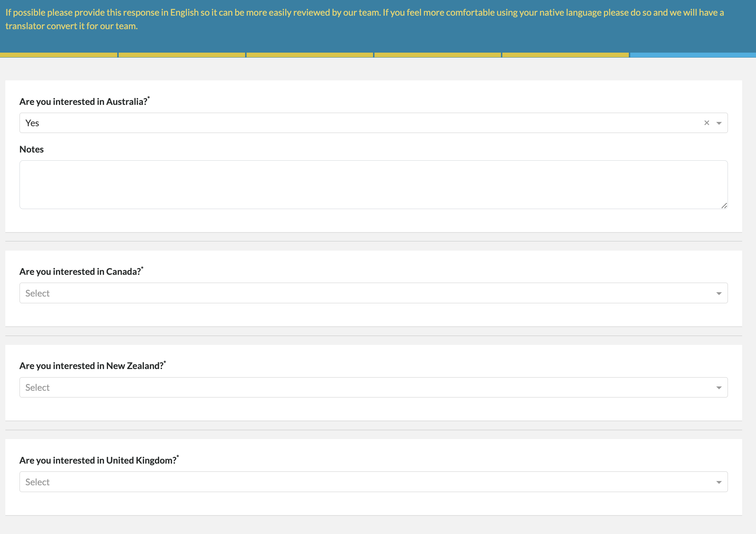
Task: Click the "Are you interested in Canada?" label
Action: 80,271
